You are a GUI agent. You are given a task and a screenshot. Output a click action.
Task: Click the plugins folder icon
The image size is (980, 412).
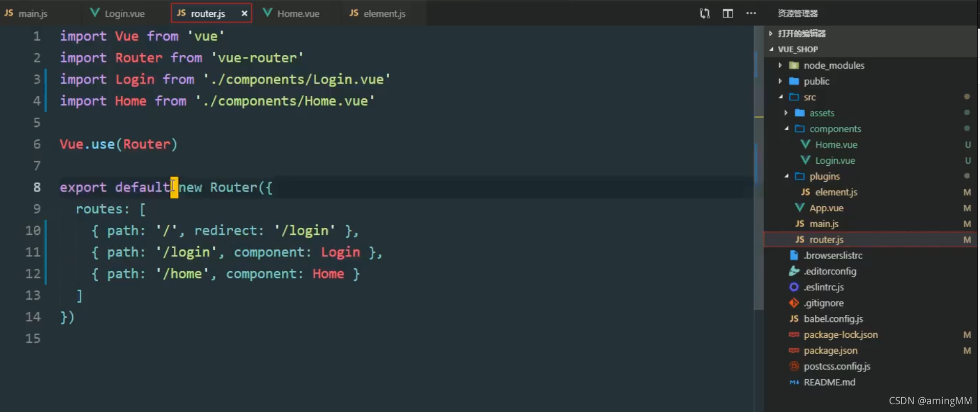(800, 176)
